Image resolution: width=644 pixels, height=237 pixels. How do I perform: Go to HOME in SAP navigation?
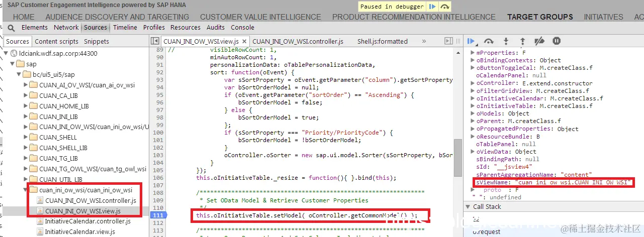24,17
